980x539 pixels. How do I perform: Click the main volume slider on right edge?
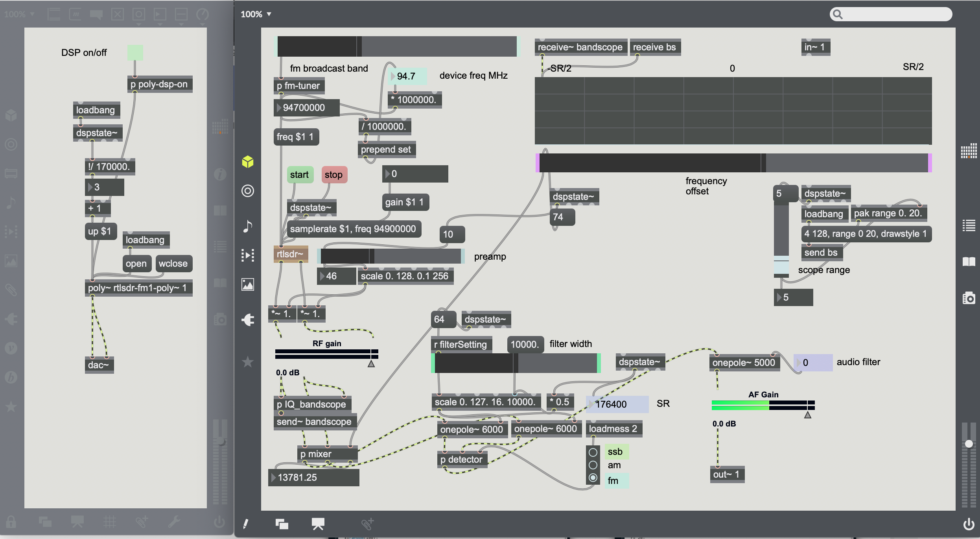(969, 465)
